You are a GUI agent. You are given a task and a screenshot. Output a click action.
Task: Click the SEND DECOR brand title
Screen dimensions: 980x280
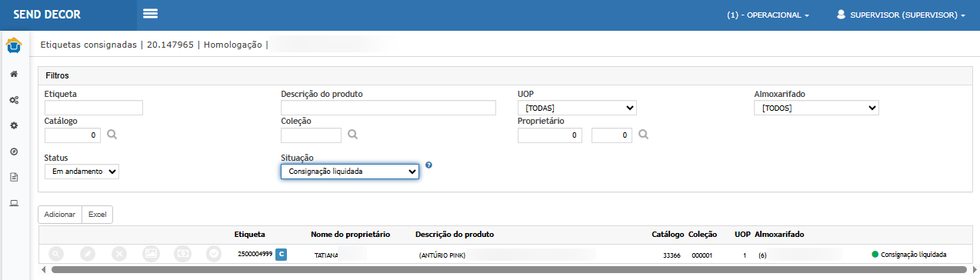(x=47, y=15)
